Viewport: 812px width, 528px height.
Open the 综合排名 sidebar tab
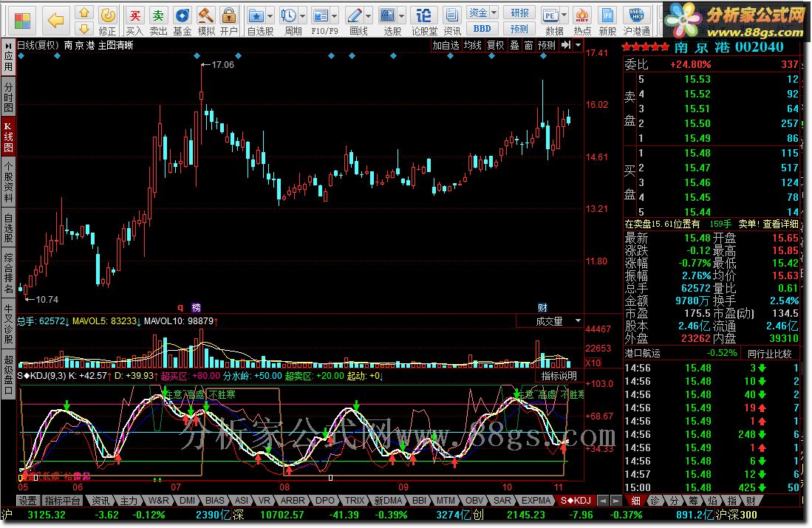pos(8,272)
